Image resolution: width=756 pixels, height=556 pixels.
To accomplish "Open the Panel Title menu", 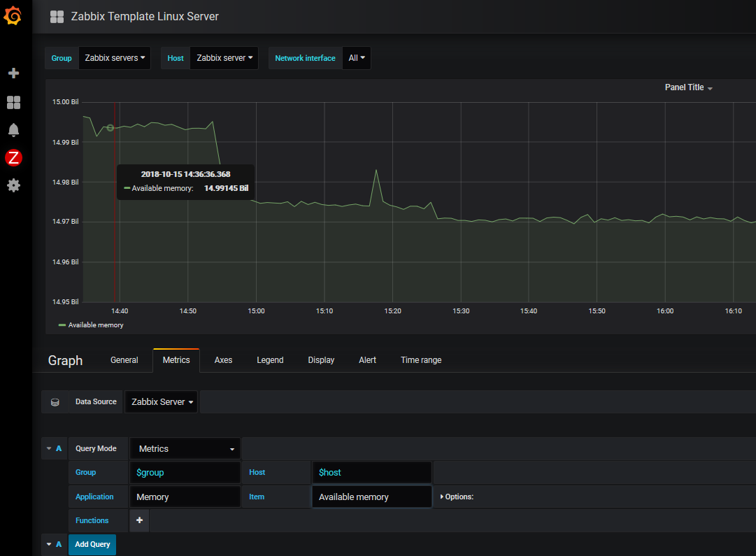I will click(x=688, y=87).
